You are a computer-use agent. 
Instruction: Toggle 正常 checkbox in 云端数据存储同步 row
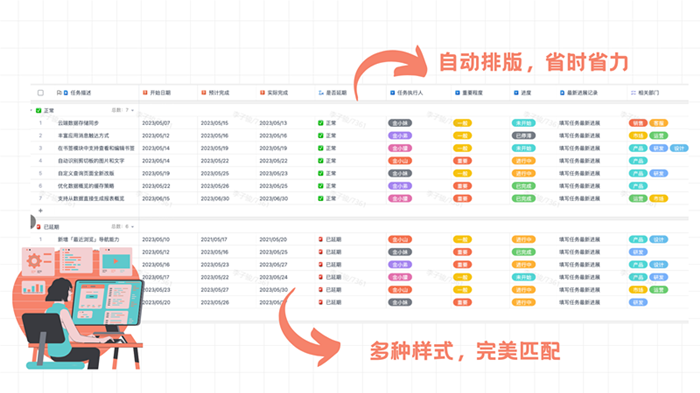321,123
